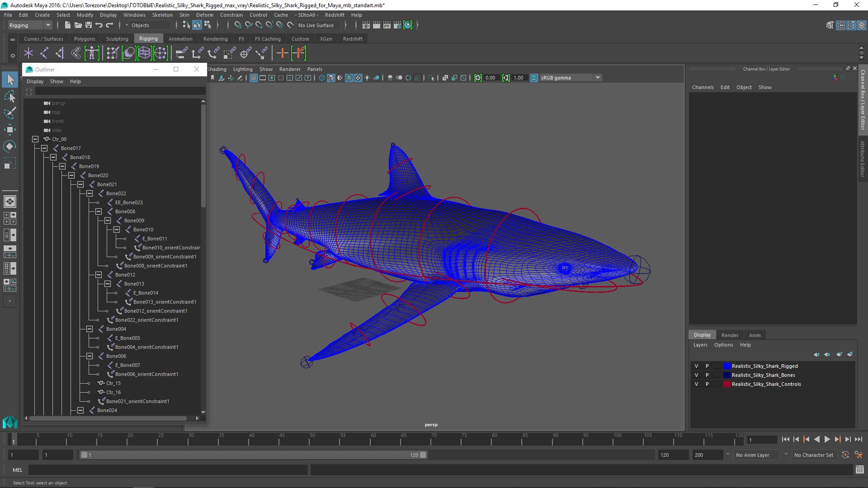Click blue color swatch of Rigged layer
Viewport: 868px width, 488px height.
pyautogui.click(x=727, y=366)
